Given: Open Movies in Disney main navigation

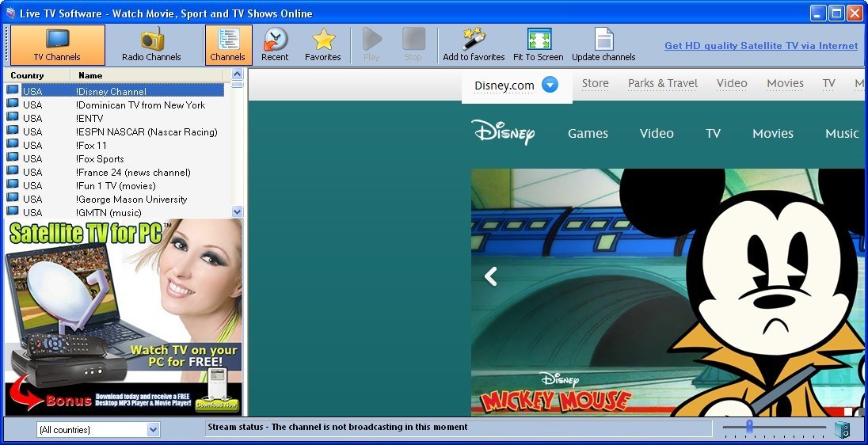Looking at the screenshot, I should pyautogui.click(x=773, y=133).
